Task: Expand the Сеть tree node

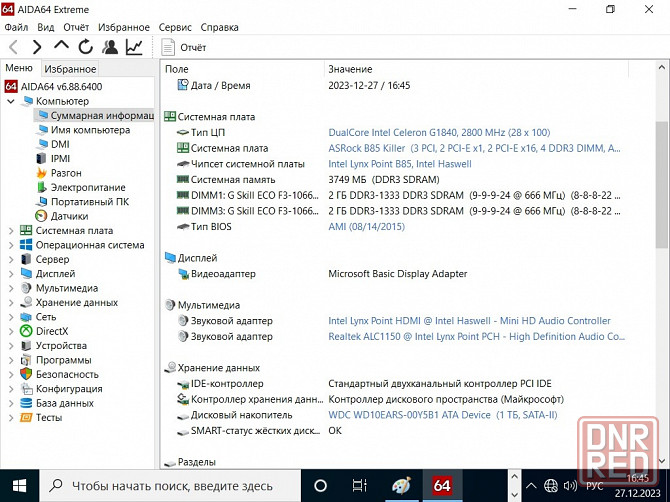Action: coord(11,317)
